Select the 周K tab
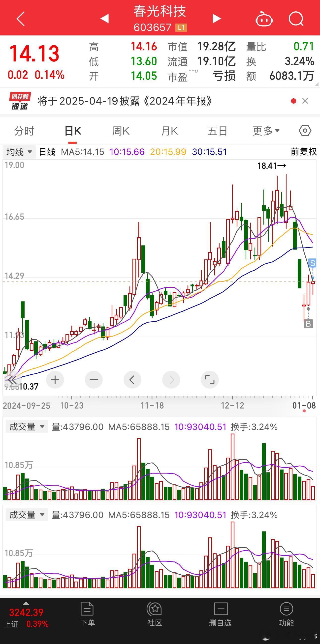 (121, 131)
